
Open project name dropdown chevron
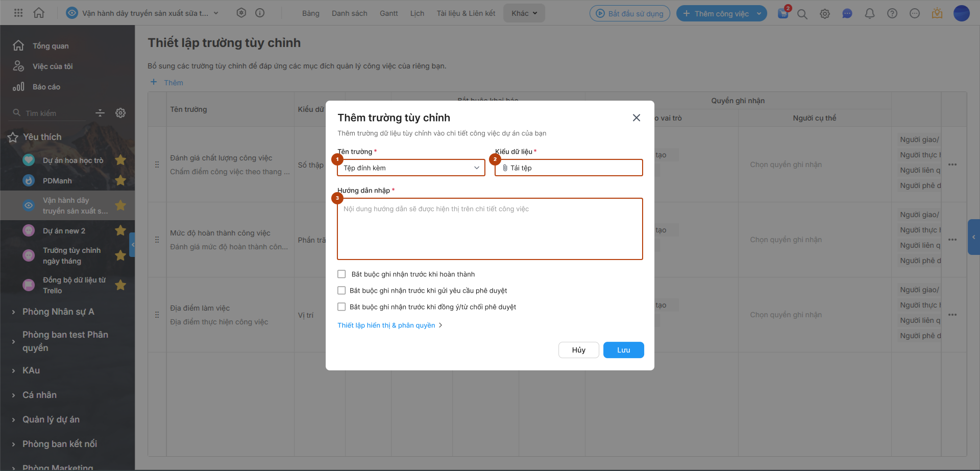coord(216,13)
